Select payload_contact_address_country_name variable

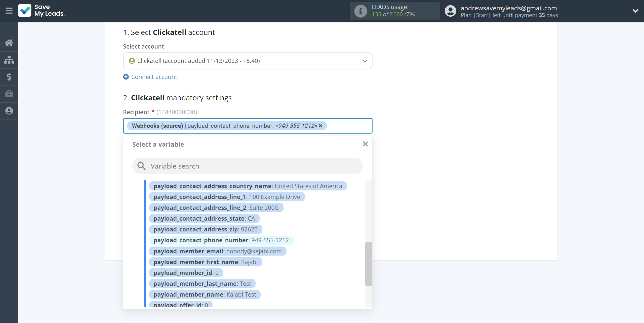(248, 186)
